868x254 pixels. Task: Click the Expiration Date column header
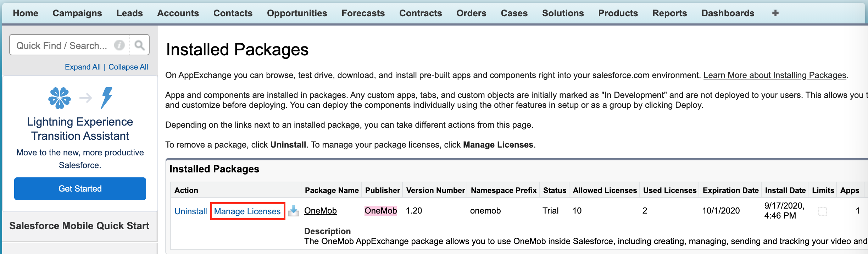(x=731, y=190)
